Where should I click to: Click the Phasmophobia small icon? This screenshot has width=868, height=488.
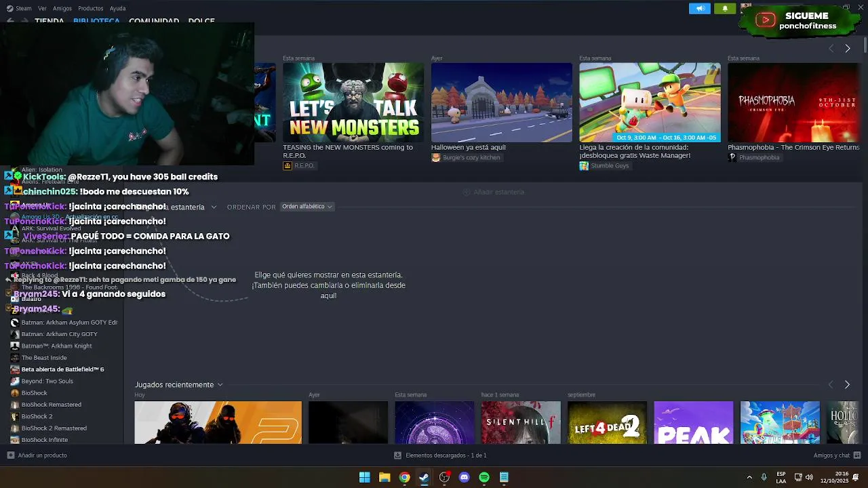click(732, 157)
